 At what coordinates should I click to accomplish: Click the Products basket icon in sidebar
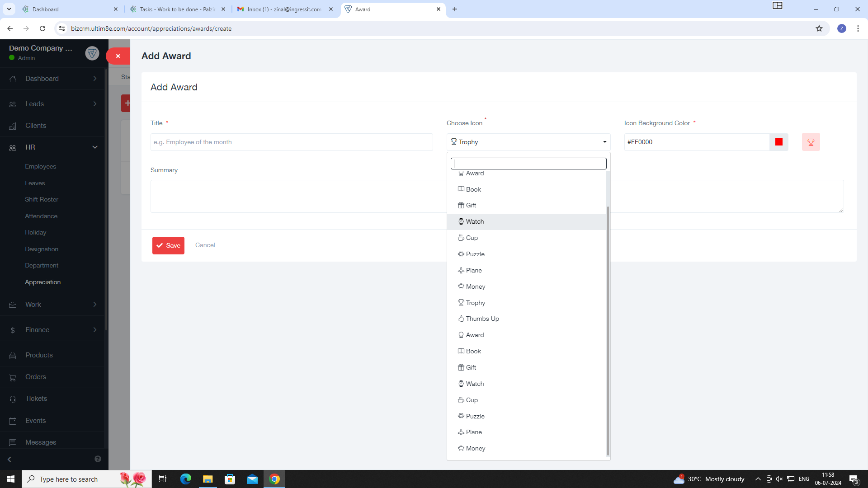[13, 355]
